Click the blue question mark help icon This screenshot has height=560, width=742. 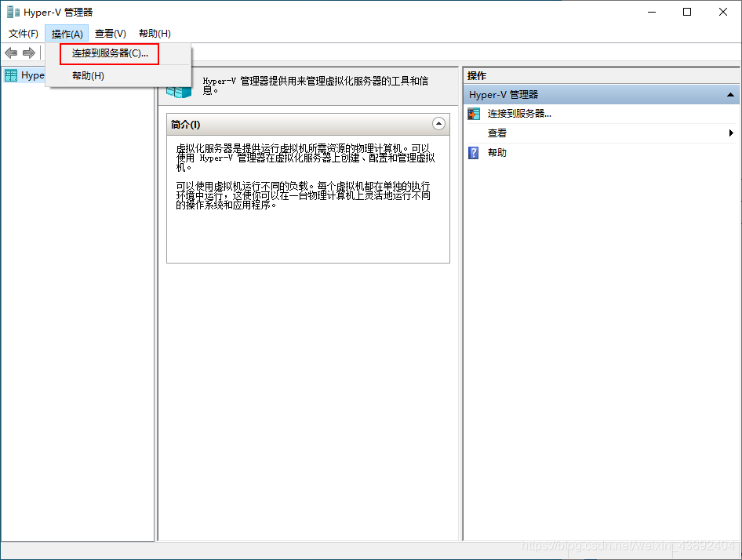point(473,153)
